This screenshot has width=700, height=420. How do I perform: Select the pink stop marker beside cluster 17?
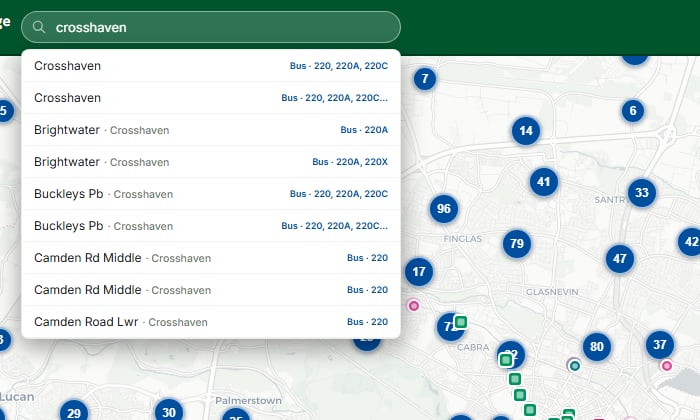pos(414,306)
